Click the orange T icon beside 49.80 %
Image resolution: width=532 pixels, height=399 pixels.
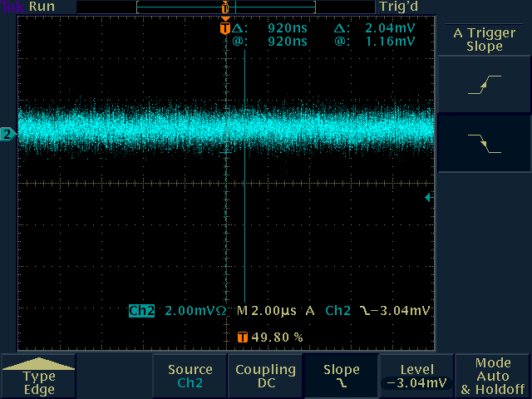[x=242, y=337]
